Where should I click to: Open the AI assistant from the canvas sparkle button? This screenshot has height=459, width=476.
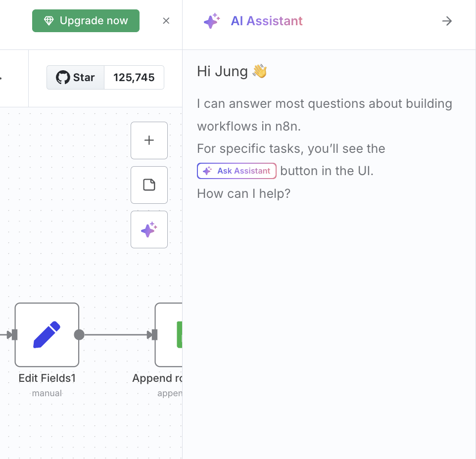point(149,229)
